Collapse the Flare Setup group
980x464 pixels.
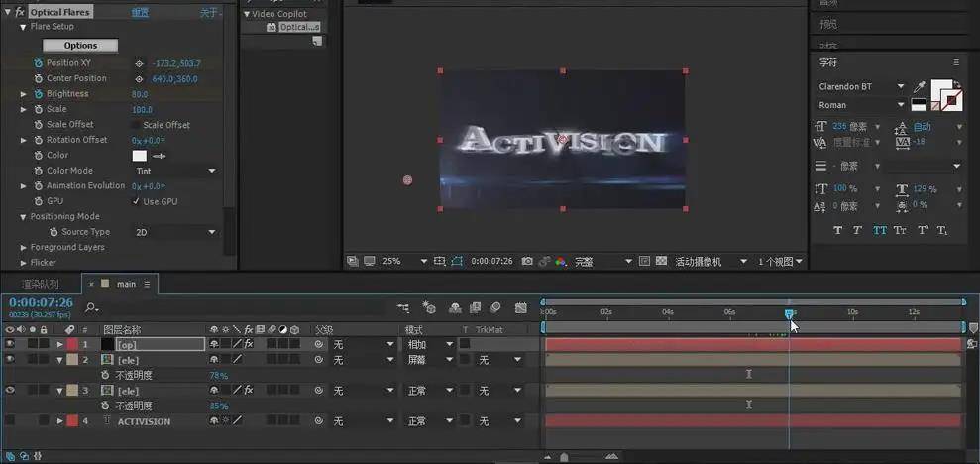pyautogui.click(x=24, y=27)
